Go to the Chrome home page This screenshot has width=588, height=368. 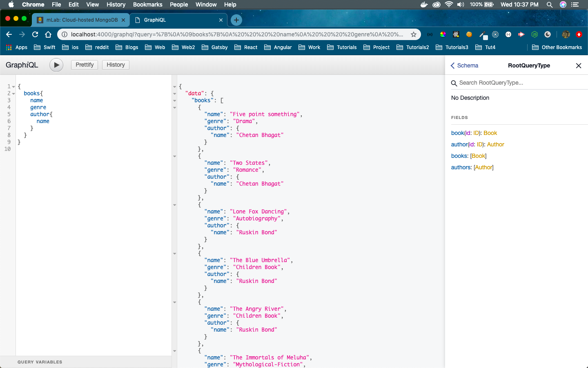(x=48, y=34)
